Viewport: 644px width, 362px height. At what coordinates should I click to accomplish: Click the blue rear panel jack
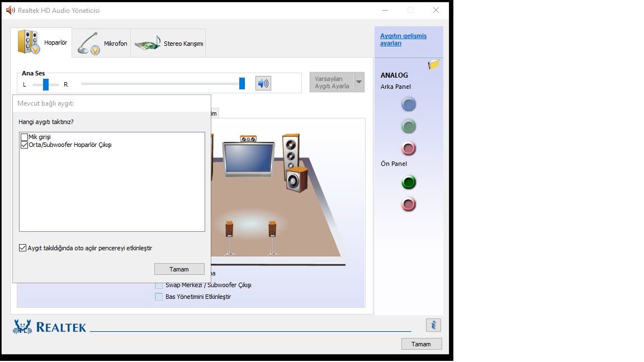408,104
